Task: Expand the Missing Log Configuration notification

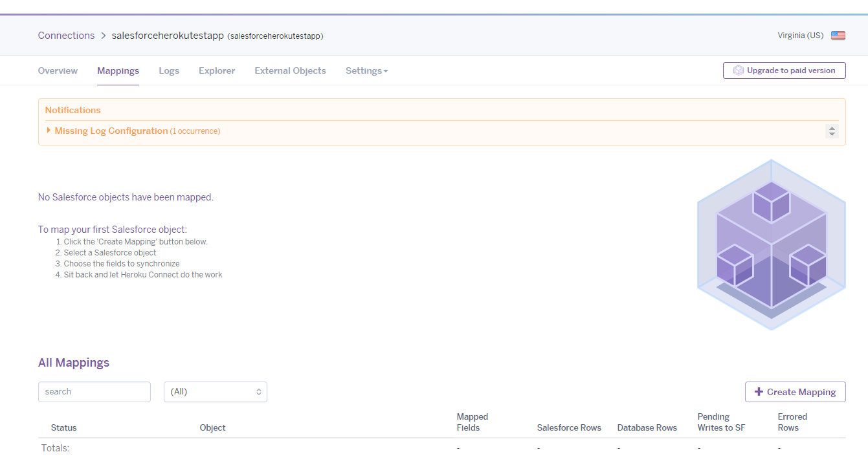Action: 111,131
